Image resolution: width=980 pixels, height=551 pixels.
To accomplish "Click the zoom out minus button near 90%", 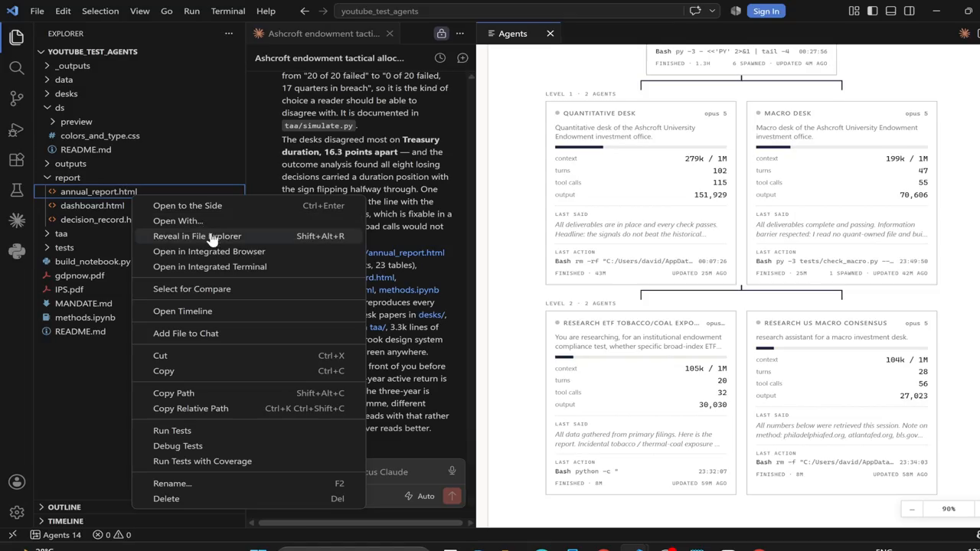I will click(x=912, y=509).
